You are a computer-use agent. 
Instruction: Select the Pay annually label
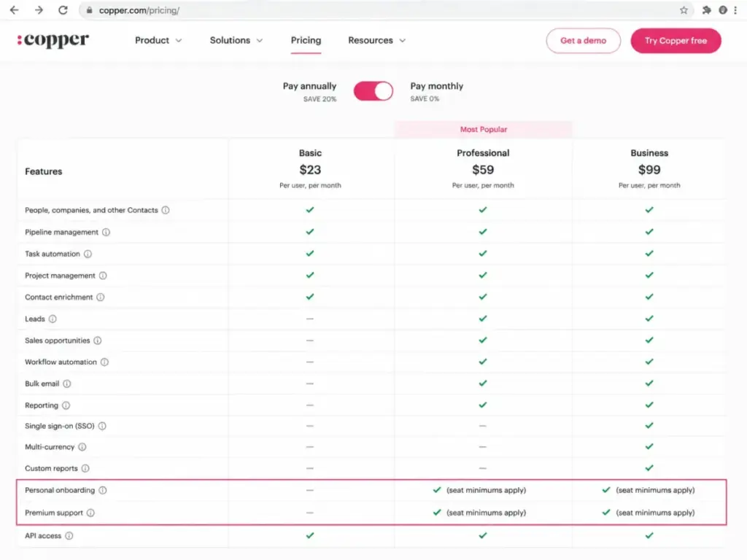[309, 86]
